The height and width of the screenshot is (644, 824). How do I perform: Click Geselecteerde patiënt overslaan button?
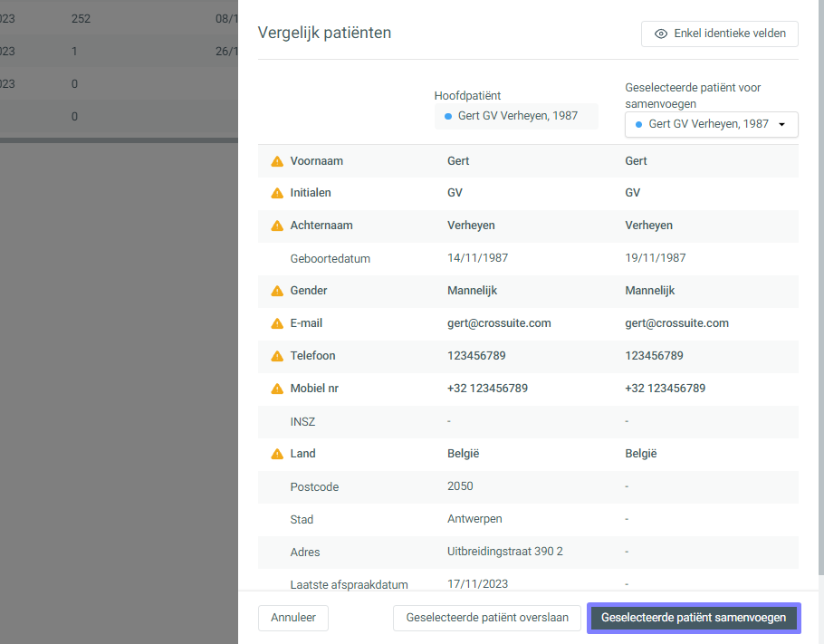tap(487, 618)
